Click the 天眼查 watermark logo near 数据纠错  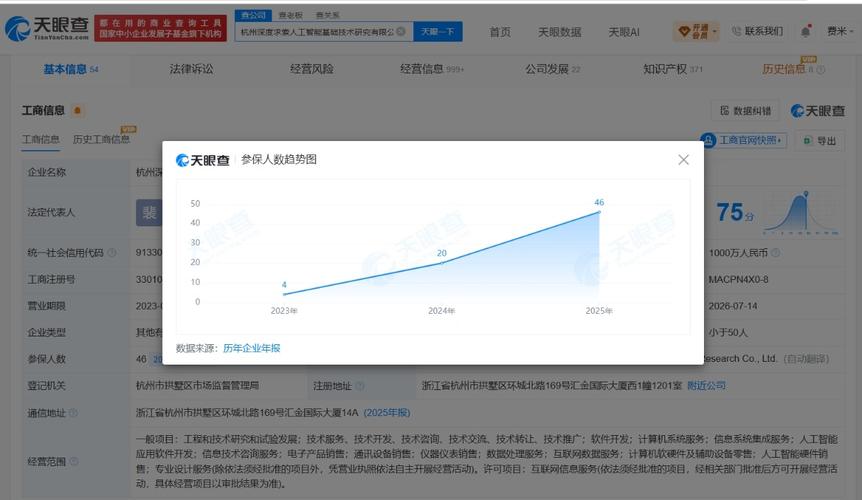(x=817, y=111)
